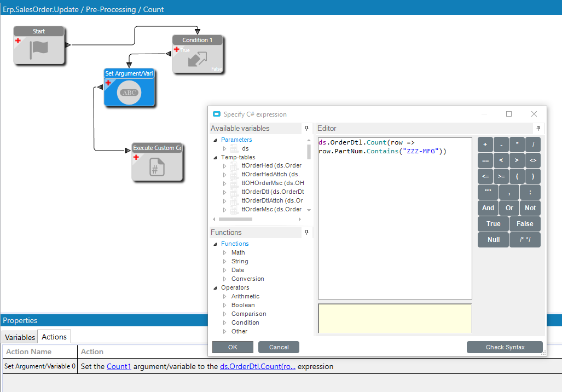
Task: Insert an opening parenthesis
Action: (517, 176)
